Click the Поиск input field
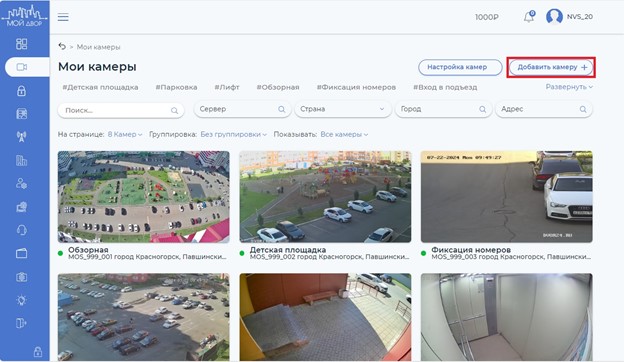This screenshot has height=362, width=624. point(121,111)
